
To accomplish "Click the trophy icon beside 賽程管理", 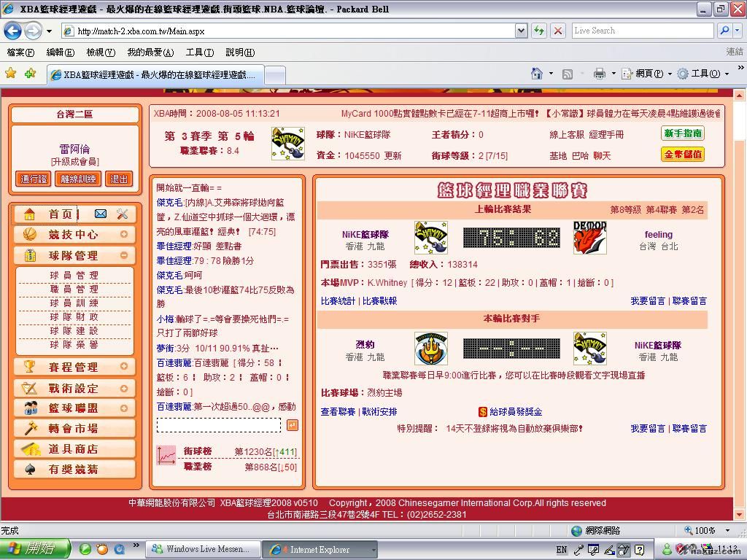I will [29, 366].
